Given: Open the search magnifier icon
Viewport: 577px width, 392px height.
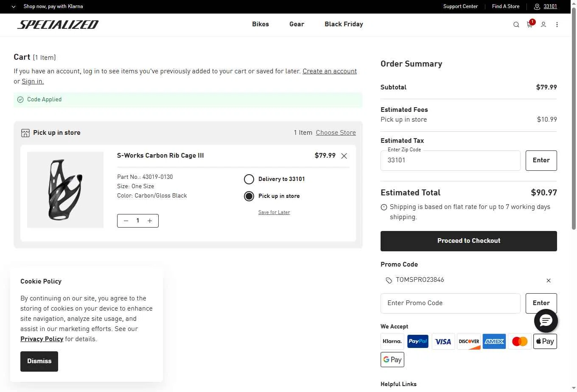Looking at the screenshot, I should click(516, 25).
